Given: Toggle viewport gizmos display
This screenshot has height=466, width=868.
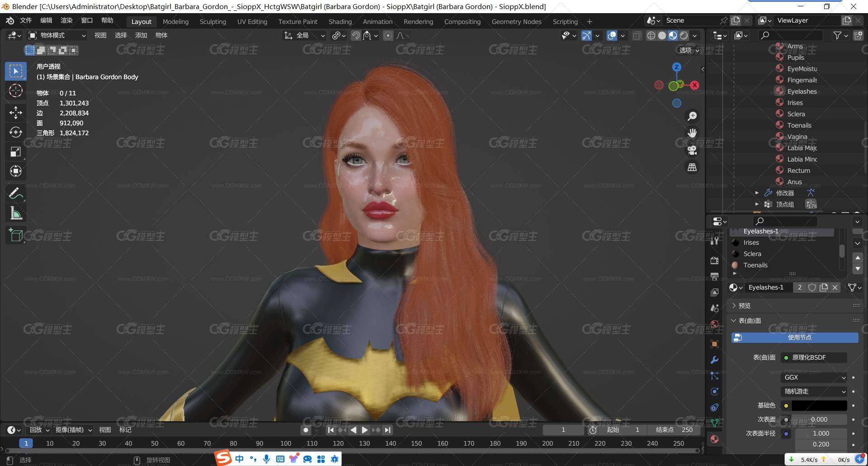Looking at the screenshot, I should click(x=586, y=35).
